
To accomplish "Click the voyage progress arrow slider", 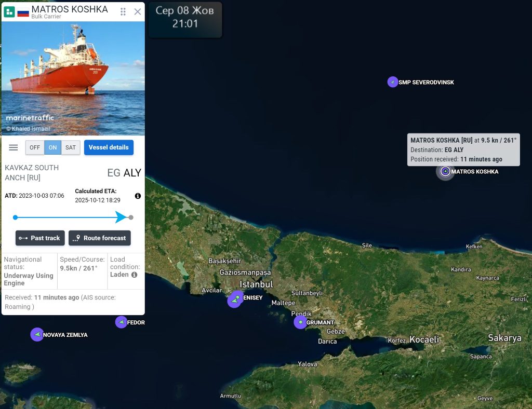I will coord(121,217).
